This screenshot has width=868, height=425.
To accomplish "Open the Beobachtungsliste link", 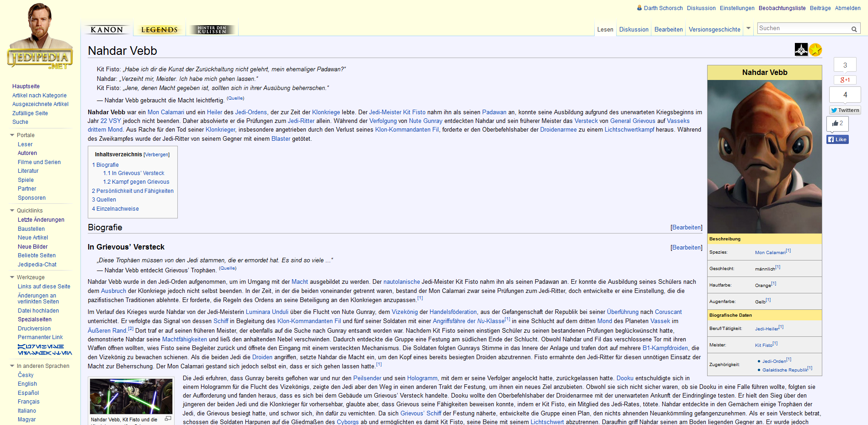I will click(x=782, y=8).
